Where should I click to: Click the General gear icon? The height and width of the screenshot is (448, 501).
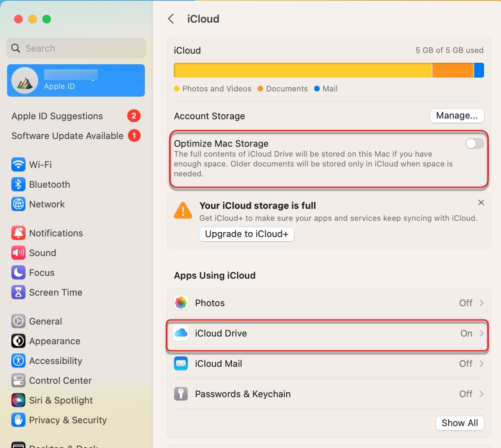[x=18, y=321]
